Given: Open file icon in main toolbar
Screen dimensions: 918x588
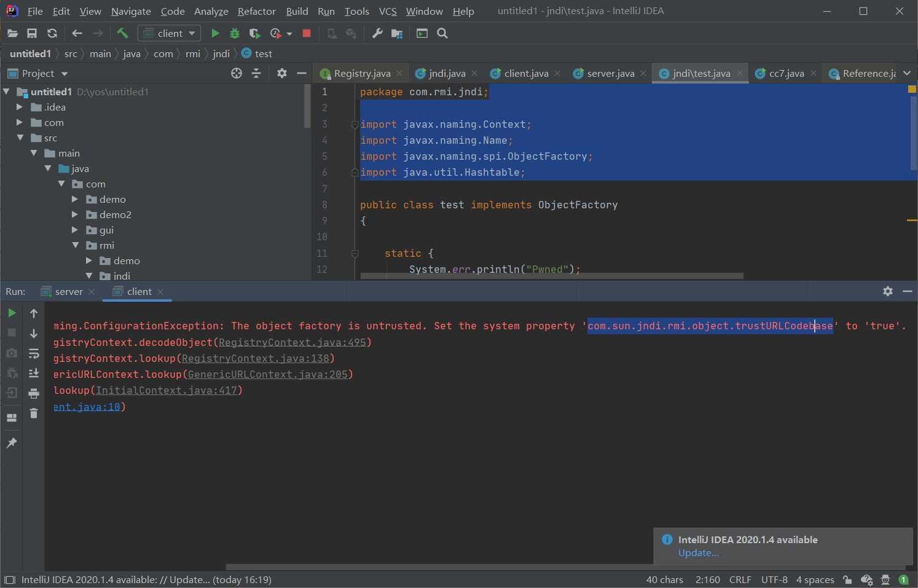Looking at the screenshot, I should pyautogui.click(x=12, y=33).
